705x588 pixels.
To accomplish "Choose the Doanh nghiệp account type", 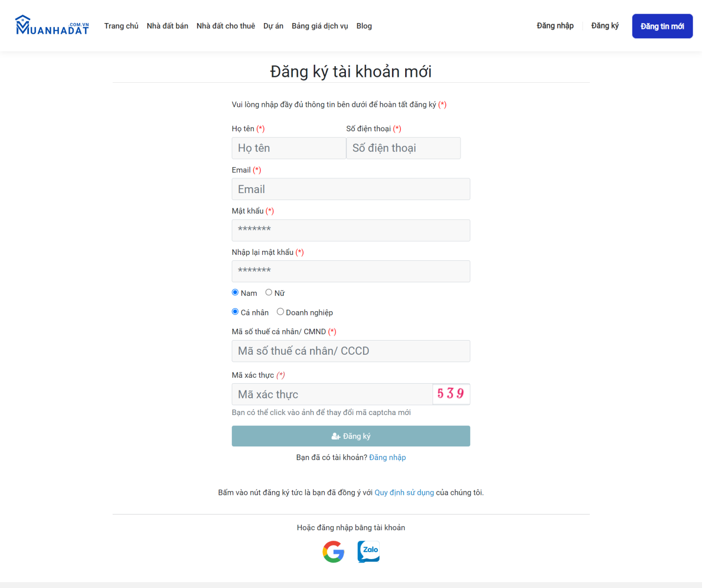I will point(280,312).
